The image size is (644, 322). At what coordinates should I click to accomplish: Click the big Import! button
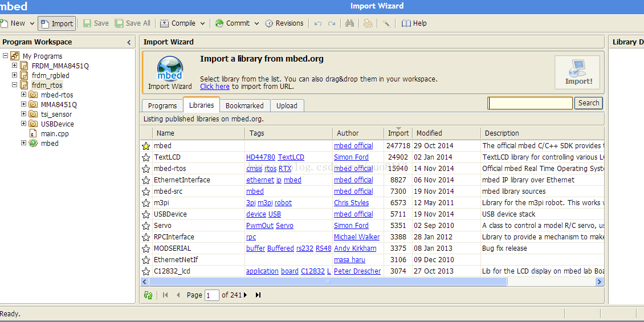tap(577, 72)
